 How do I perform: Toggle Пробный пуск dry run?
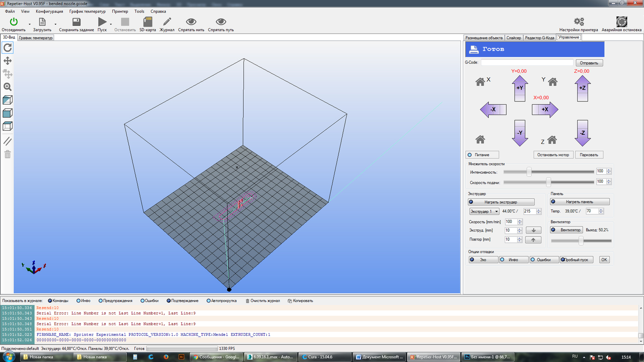click(576, 260)
